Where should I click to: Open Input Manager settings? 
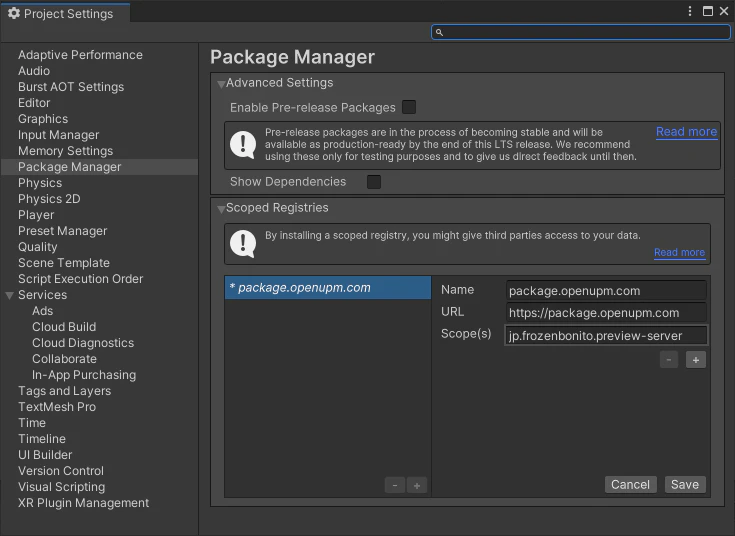point(58,135)
